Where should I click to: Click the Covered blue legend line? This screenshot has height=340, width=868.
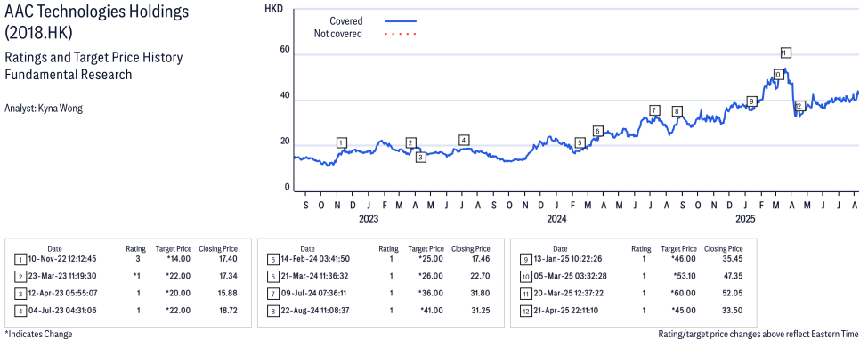(401, 21)
